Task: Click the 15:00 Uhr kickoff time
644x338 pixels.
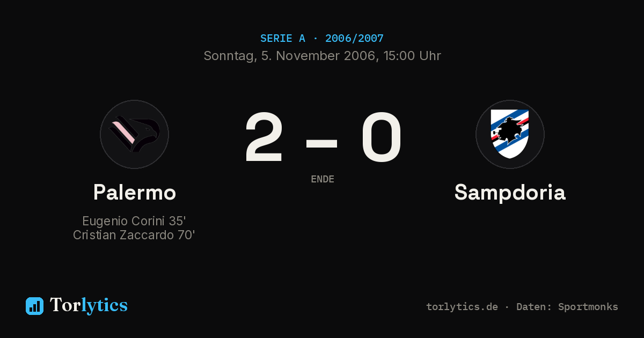Action: tap(413, 56)
